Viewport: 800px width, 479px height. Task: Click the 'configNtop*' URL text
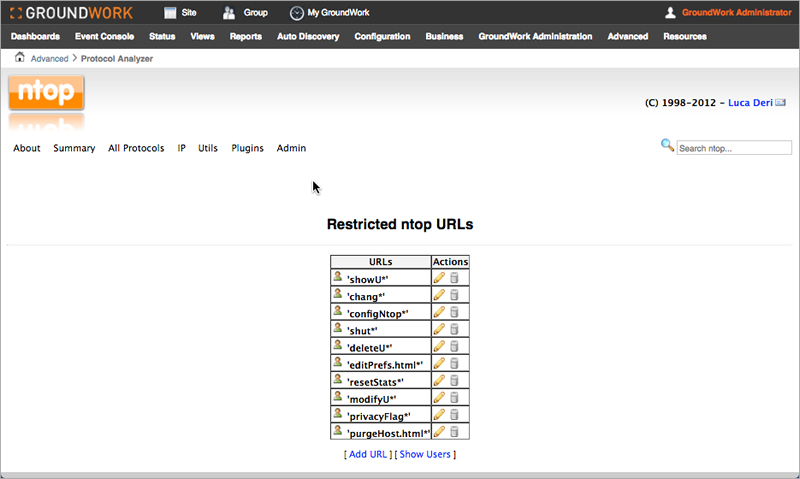click(378, 314)
